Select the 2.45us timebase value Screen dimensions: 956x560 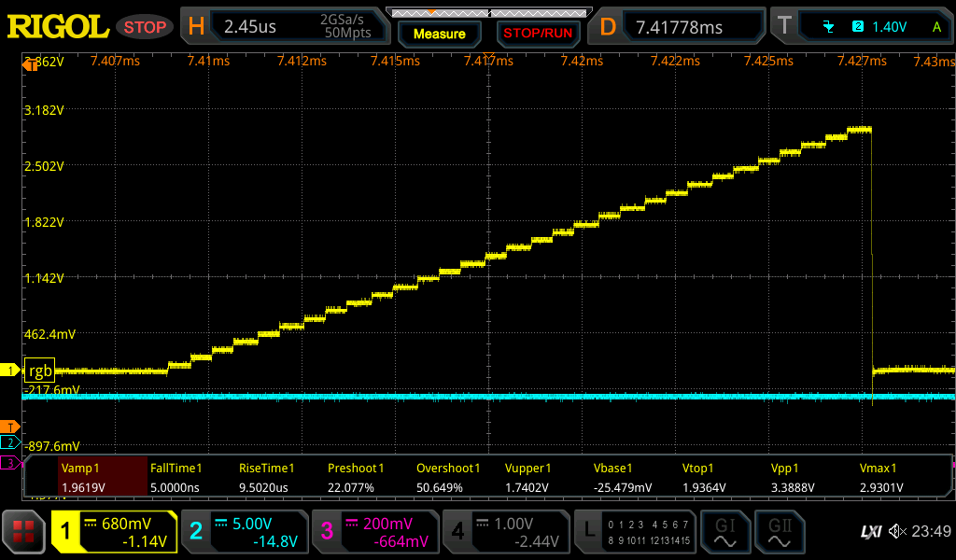pos(250,27)
